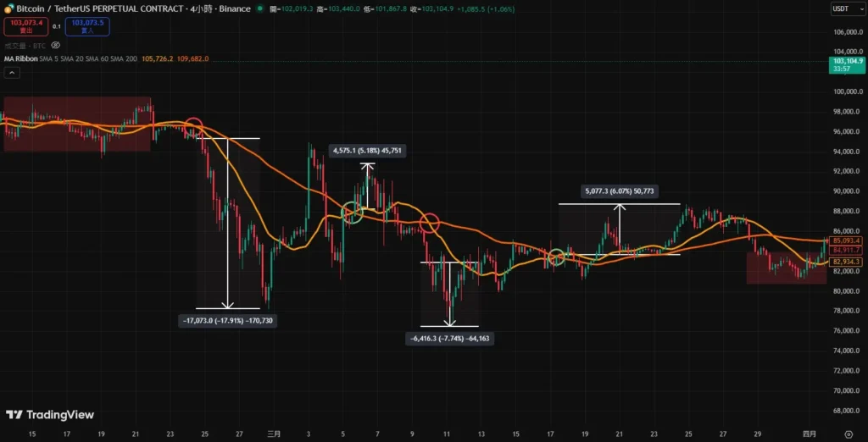Select the 4,575.1 (5.18%) measurement label
The width and height of the screenshot is (868, 442).
(x=367, y=150)
